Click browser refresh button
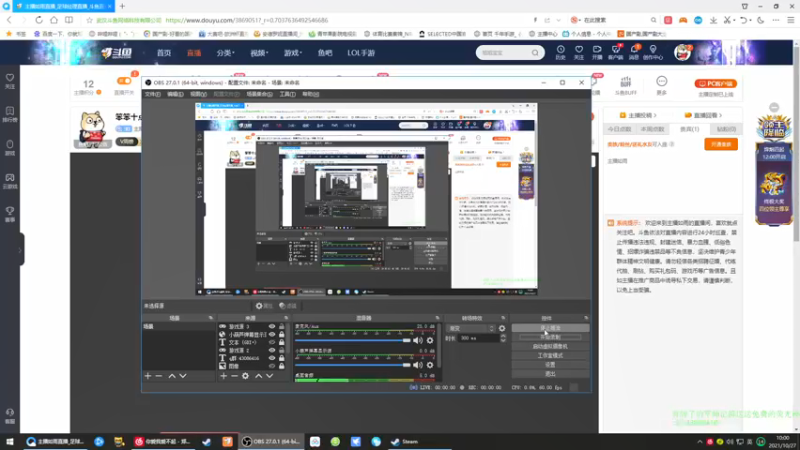Viewport: 800px width, 450px height. click(39, 20)
